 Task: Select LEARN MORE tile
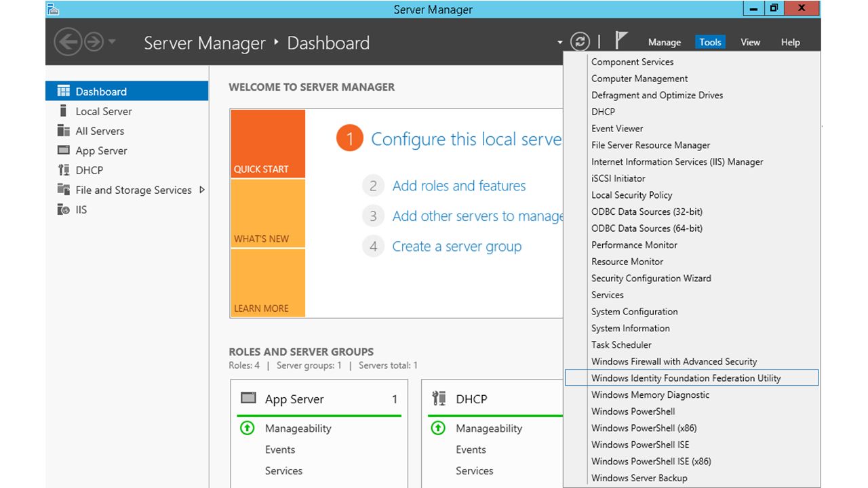tap(268, 283)
